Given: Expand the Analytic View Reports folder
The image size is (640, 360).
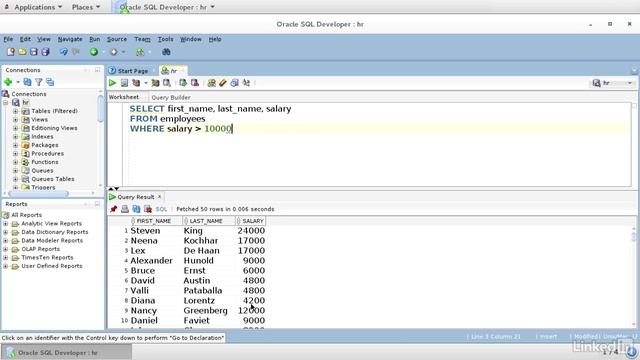Looking at the screenshot, I should pyautogui.click(x=5, y=224).
